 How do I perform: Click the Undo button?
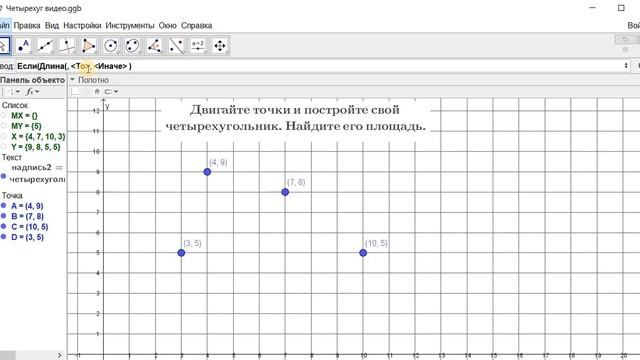click(x=625, y=39)
